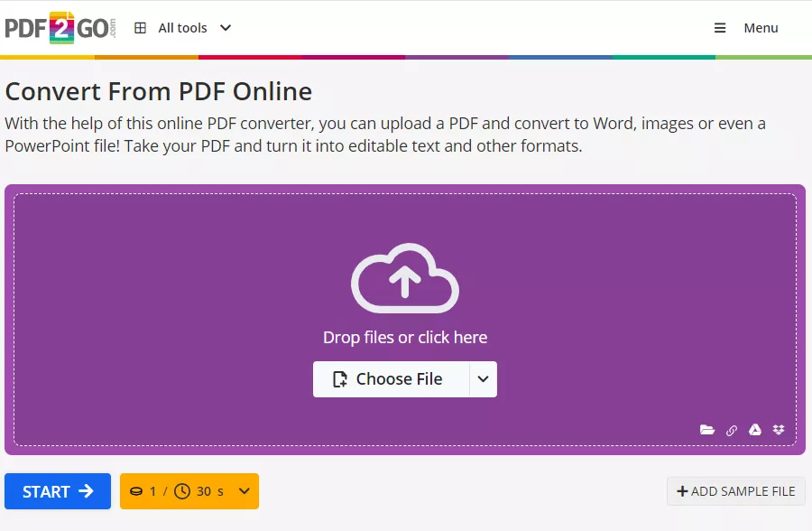Import from Dropbox icon
The image size is (812, 531).
coord(779,429)
